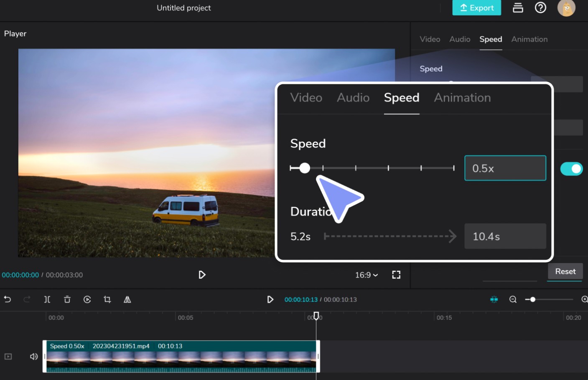Mute the video track audio
588x380 pixels.
34,357
